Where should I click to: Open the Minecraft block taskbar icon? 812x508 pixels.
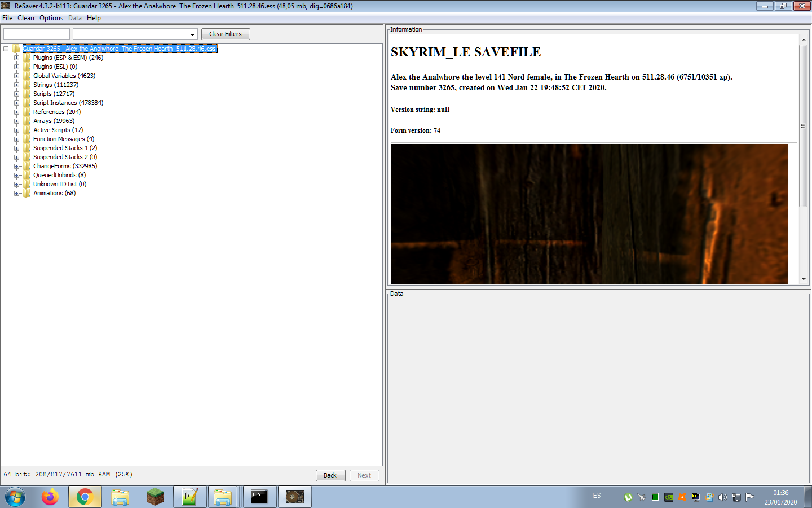click(155, 497)
